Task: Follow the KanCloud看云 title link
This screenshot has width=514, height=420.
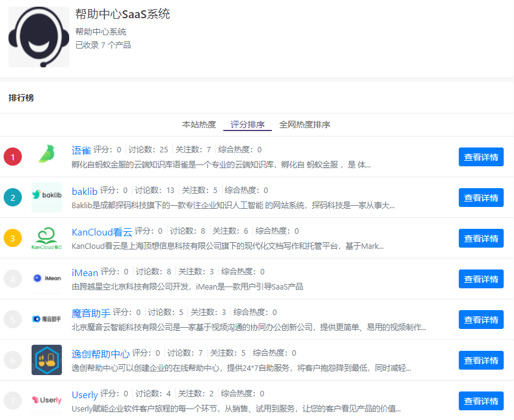Action: [101, 232]
